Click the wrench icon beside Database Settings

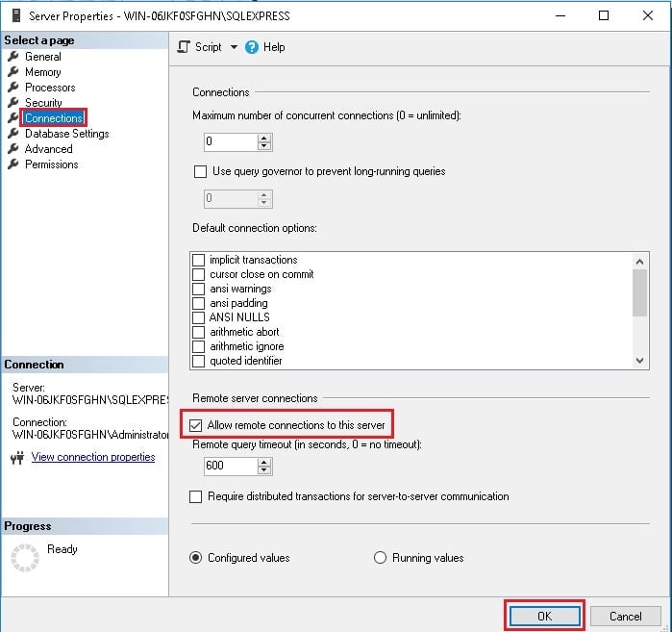click(x=13, y=134)
